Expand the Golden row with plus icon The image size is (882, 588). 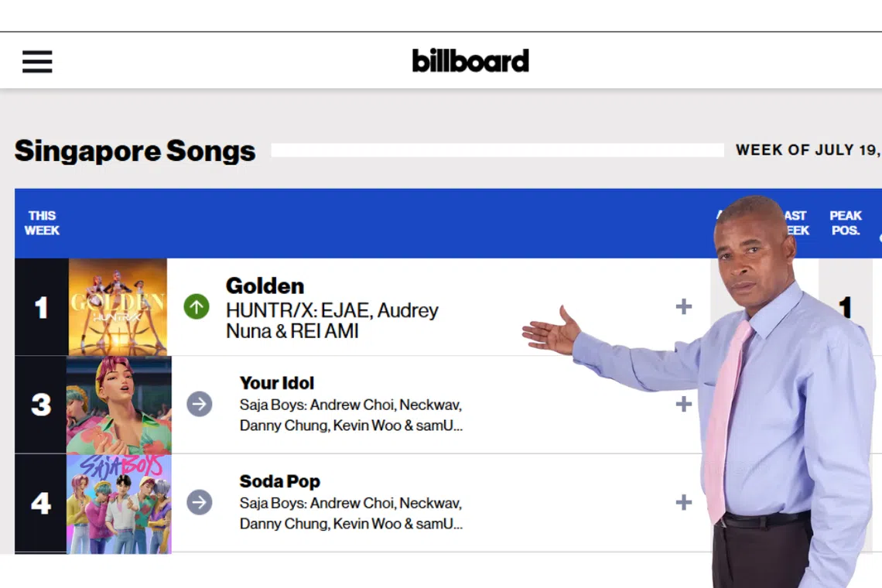click(683, 307)
